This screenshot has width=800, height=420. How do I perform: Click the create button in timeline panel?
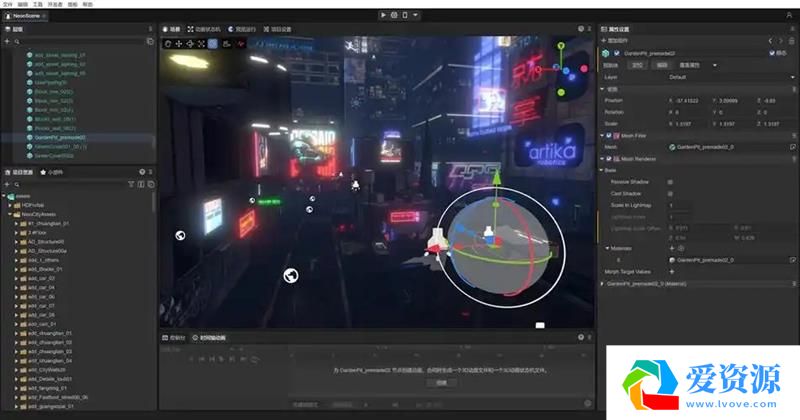coord(441,382)
